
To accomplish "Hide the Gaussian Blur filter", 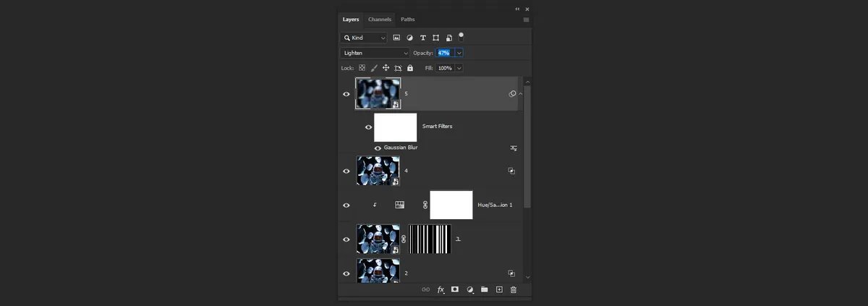I will click(378, 148).
